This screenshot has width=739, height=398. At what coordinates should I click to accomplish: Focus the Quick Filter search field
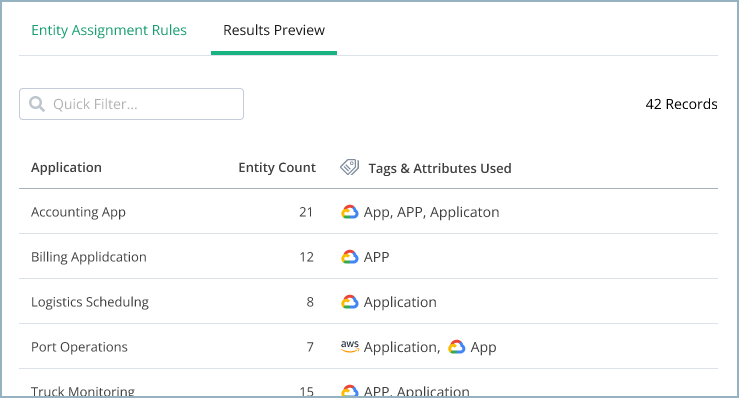tap(131, 104)
